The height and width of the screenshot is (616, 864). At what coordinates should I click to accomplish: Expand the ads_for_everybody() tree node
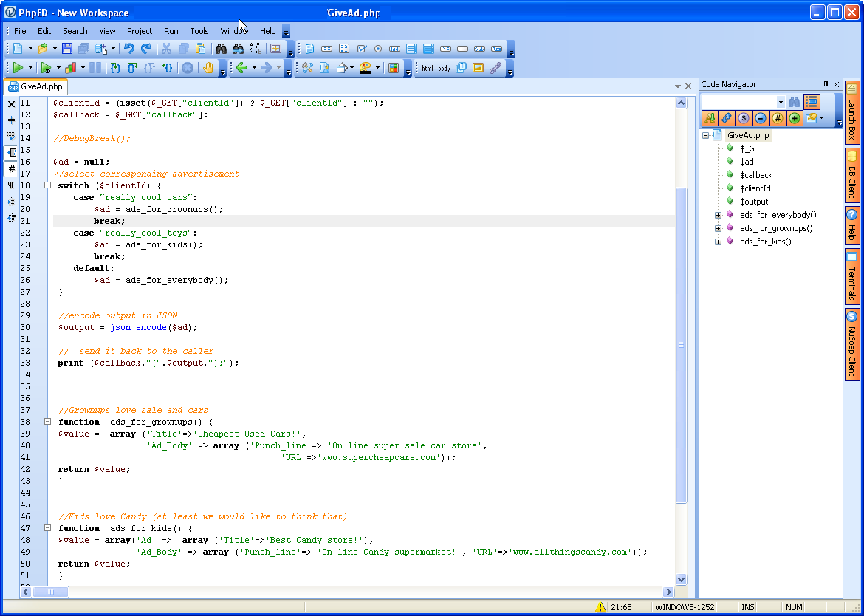coord(718,215)
